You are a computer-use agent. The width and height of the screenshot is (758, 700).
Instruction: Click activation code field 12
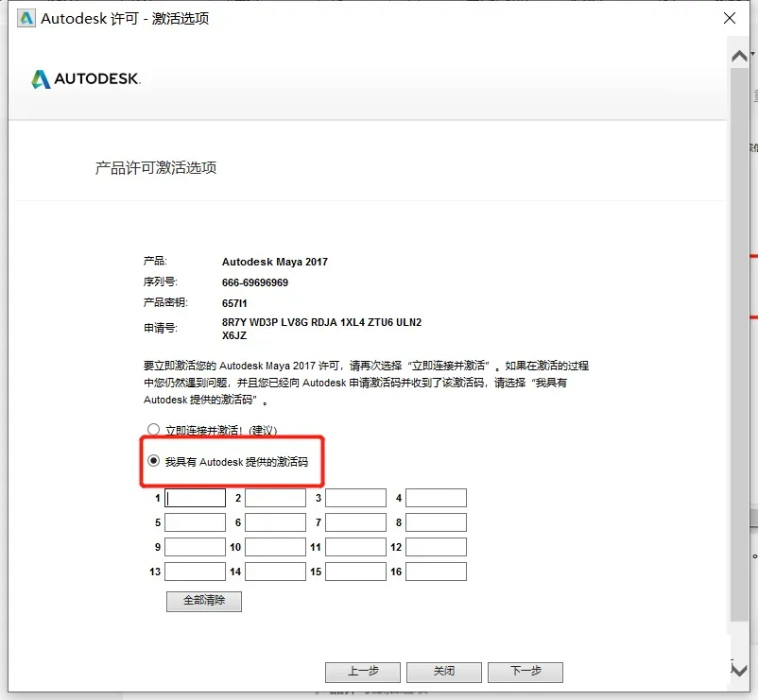click(436, 547)
